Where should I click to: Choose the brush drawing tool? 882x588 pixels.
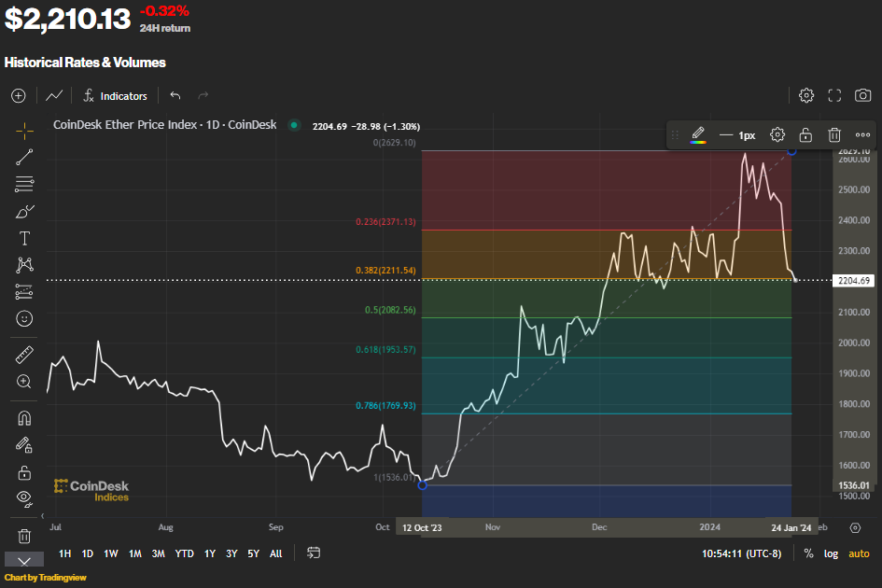(24, 211)
